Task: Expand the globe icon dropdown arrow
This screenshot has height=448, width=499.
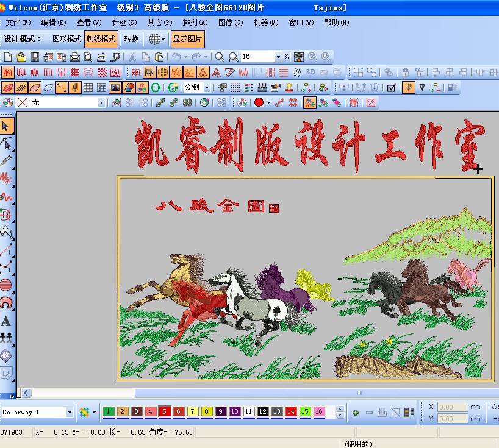Action: point(163,40)
